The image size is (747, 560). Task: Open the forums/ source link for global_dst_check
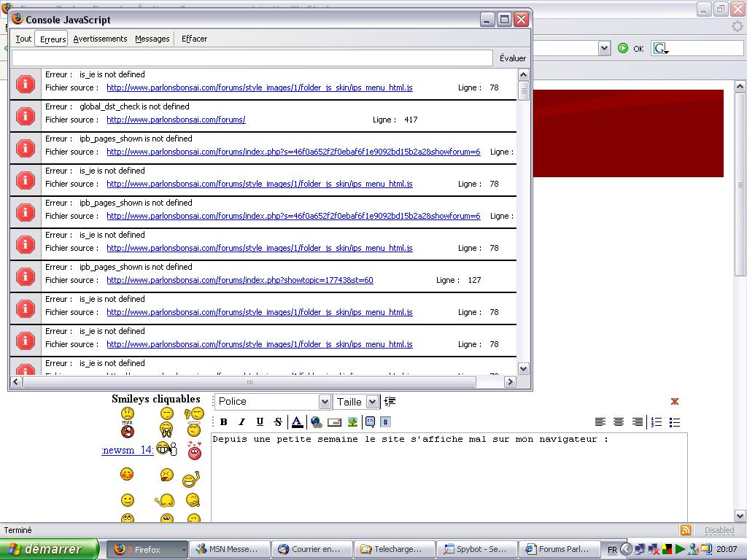176,120
